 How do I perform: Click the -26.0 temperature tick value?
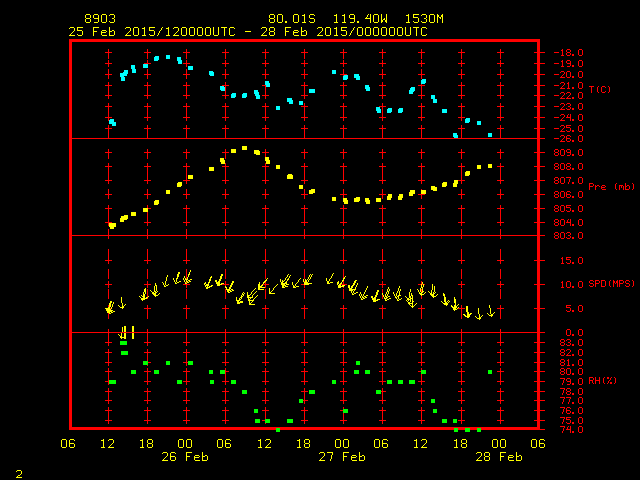[x=568, y=139]
